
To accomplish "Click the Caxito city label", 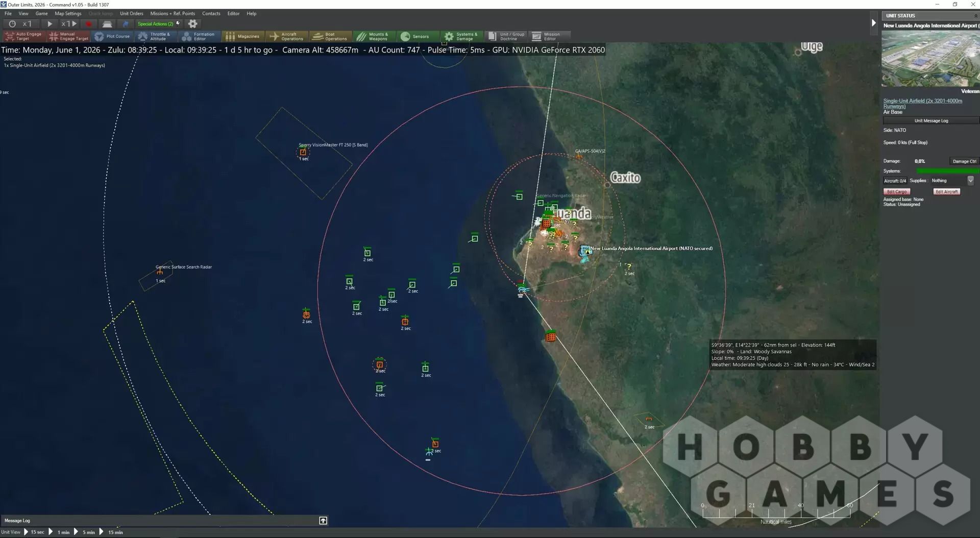I will (625, 178).
